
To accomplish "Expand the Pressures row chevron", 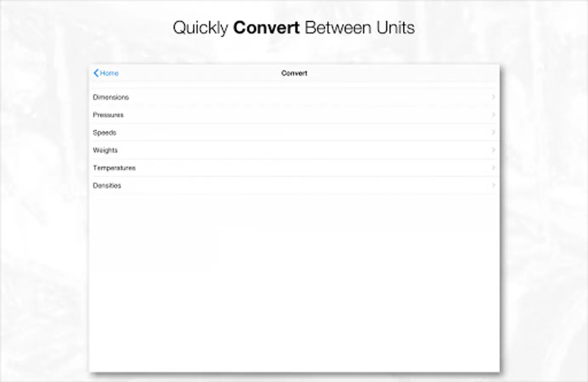I will [x=493, y=115].
